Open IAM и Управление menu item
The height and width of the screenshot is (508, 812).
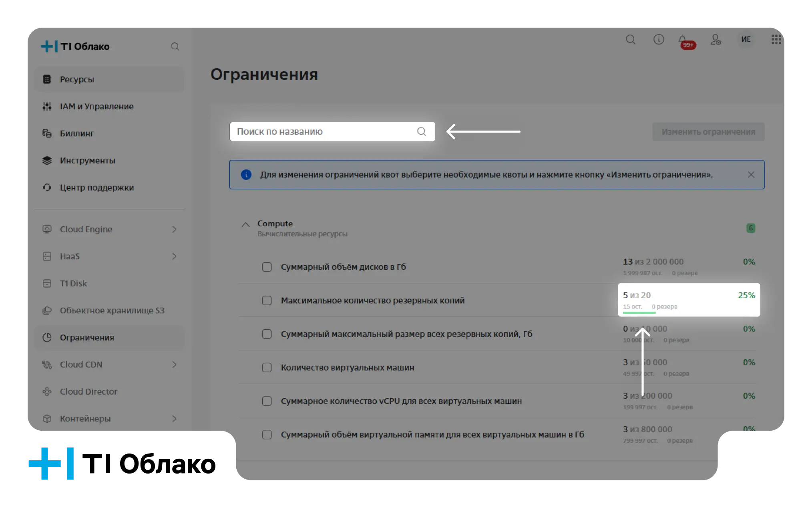pyautogui.click(x=109, y=106)
